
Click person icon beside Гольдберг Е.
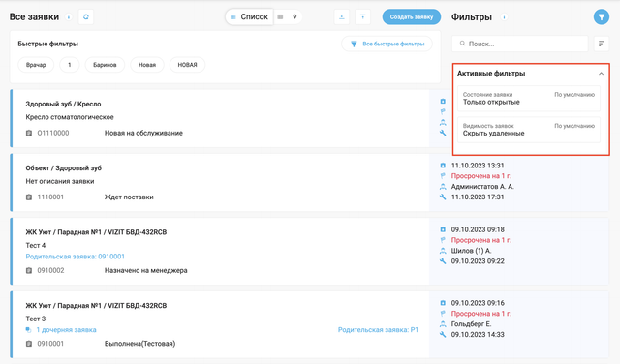click(x=443, y=324)
